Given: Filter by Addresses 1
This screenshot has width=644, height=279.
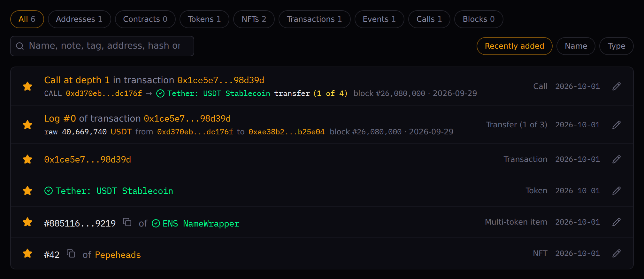Looking at the screenshot, I should 79,19.
